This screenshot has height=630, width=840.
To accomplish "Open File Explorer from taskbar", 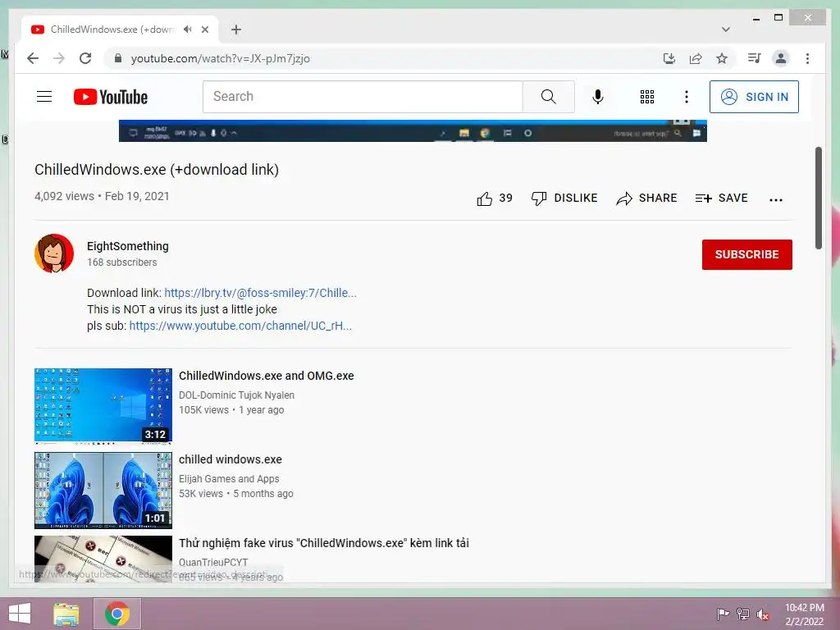I will click(x=66, y=614).
